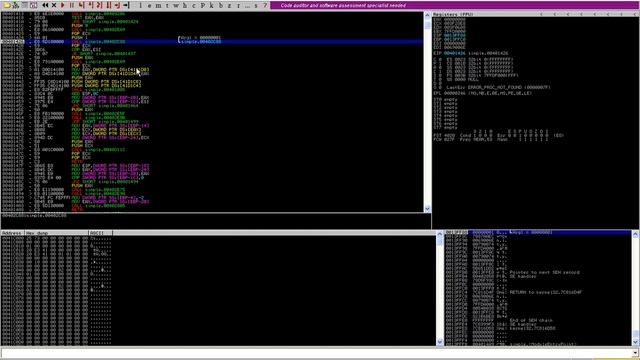Screen dimensions: 640x360
Task: Step over using the second red step icon
Action: 90,5
